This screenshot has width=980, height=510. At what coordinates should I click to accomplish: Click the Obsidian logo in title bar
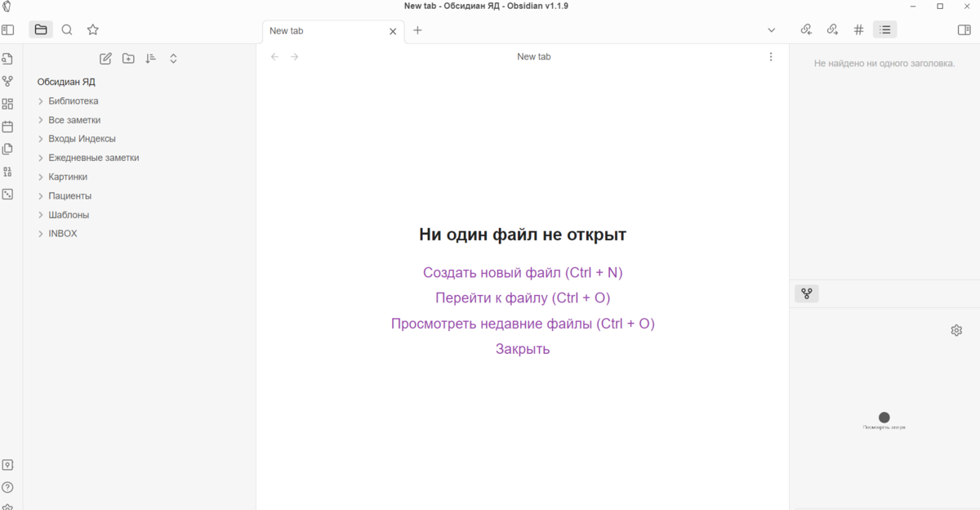pos(7,6)
